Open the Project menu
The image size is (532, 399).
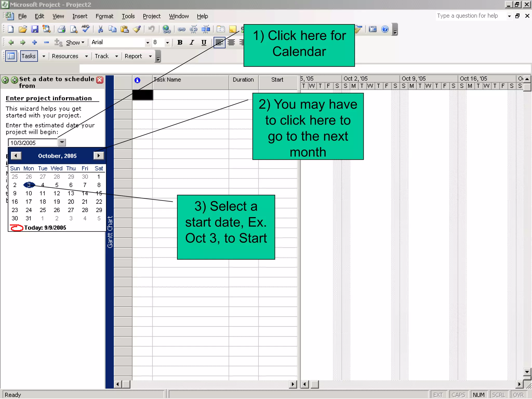[151, 16]
